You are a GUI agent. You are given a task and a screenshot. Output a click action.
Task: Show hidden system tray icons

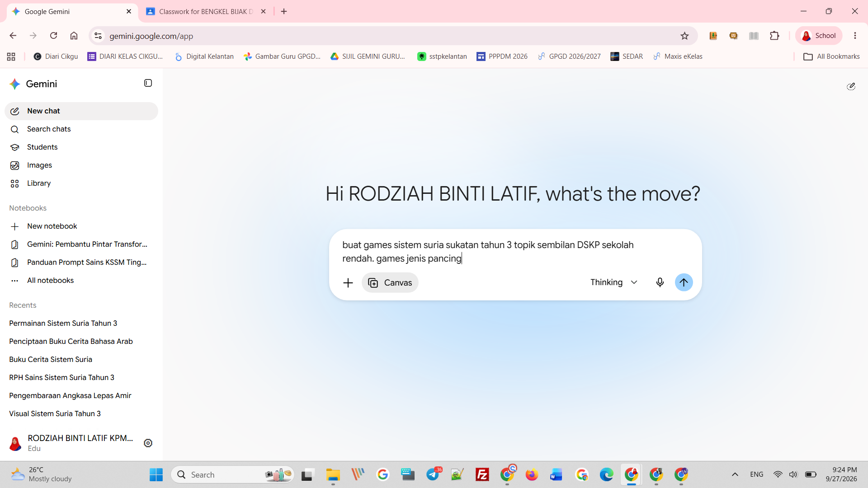click(x=735, y=474)
